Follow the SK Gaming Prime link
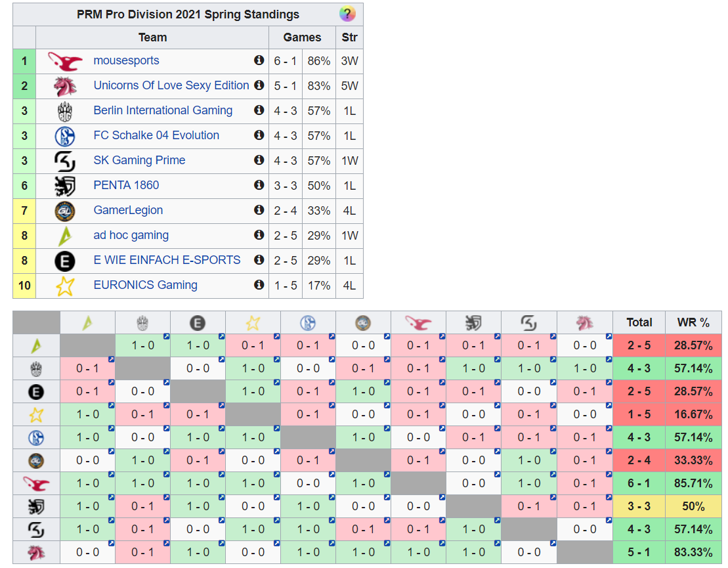This screenshot has height=568, width=728. pos(139,160)
